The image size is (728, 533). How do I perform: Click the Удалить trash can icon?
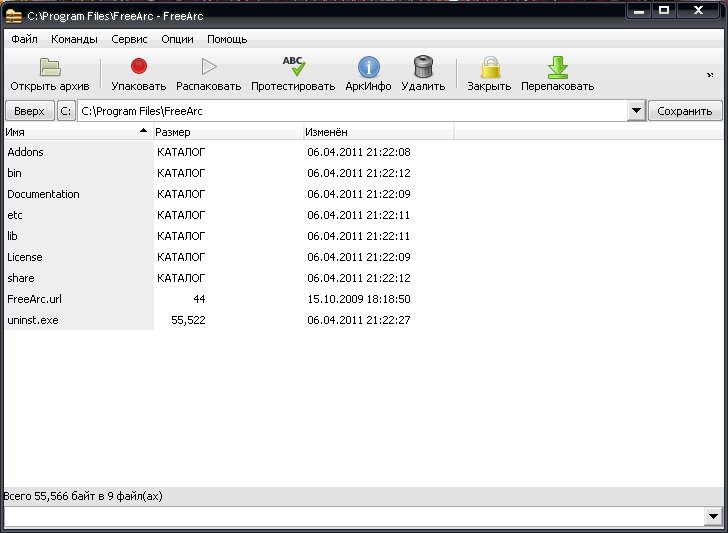coord(423,67)
